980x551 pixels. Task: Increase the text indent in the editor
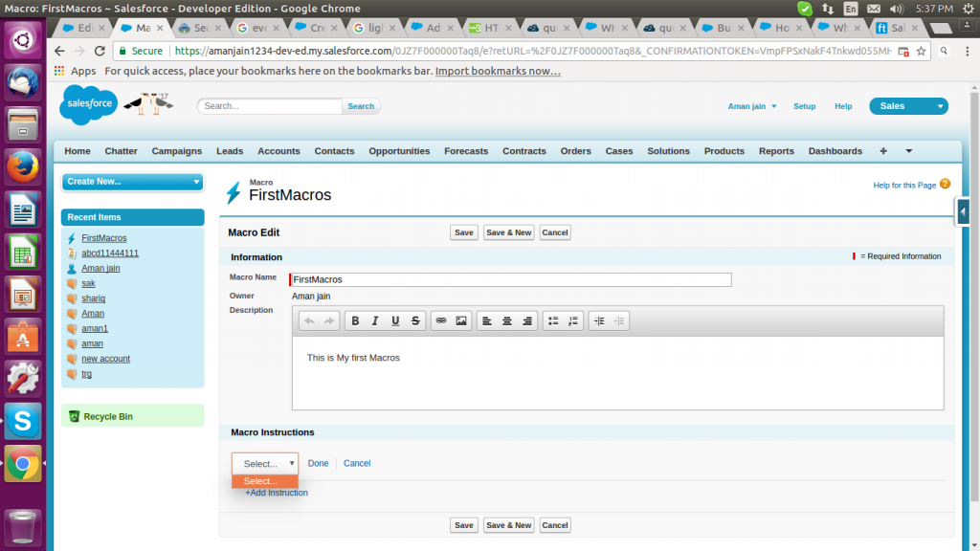pyautogui.click(x=599, y=320)
